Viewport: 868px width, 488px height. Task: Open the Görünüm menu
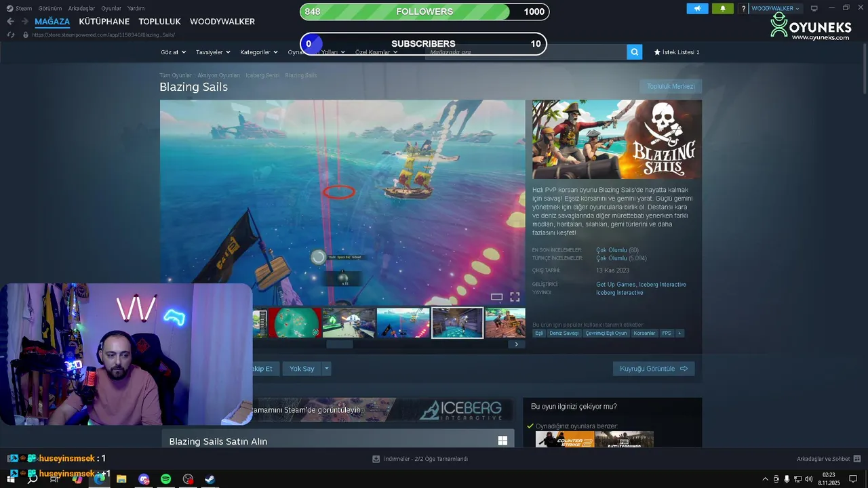pos(50,8)
